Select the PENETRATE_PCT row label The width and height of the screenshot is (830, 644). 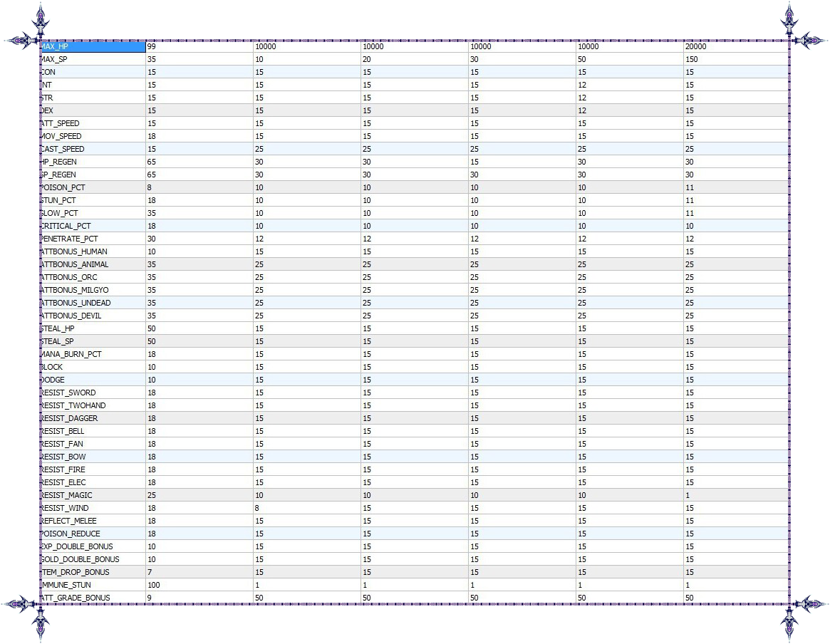69,239
